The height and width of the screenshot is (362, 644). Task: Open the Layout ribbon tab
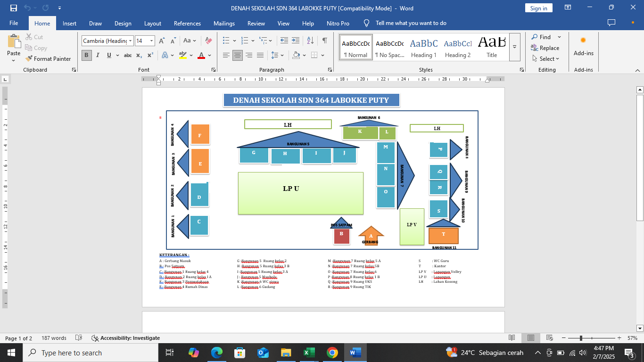point(152,23)
